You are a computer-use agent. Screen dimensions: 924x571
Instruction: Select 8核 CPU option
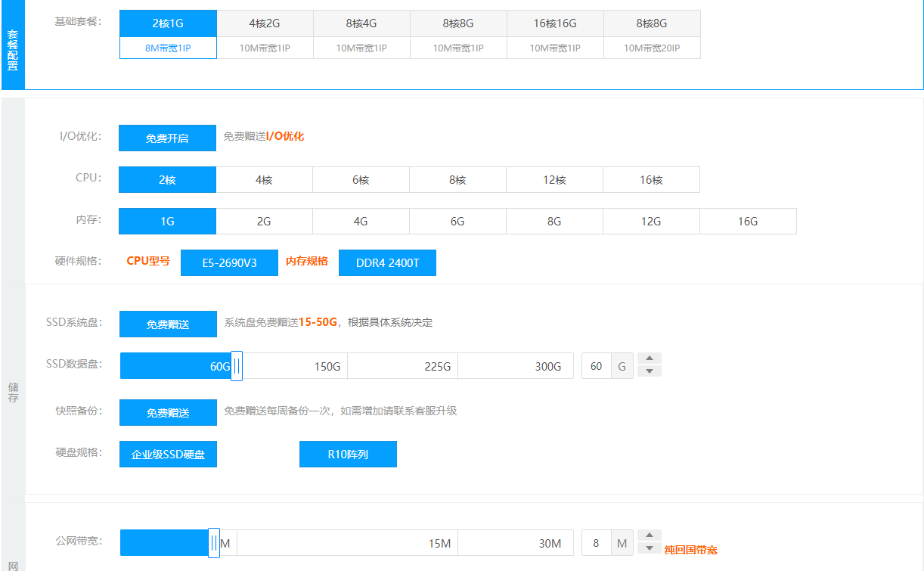[x=457, y=180]
